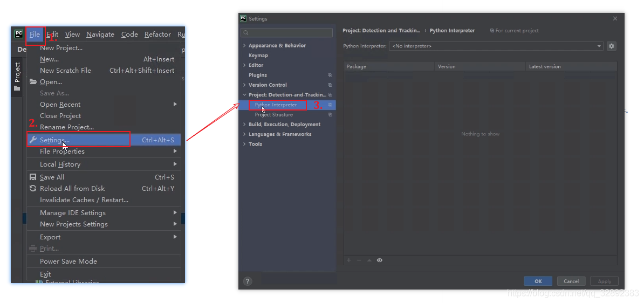Expand Manage IDE Settings submenu

point(104,212)
